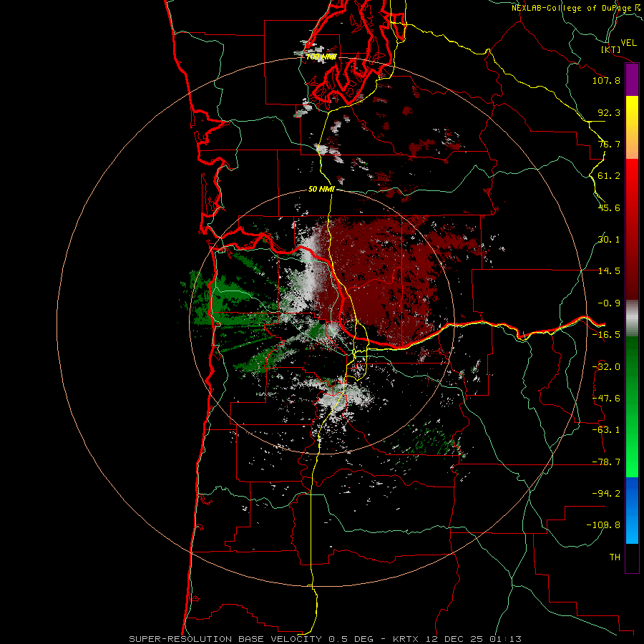644x644 pixels.
Task: Click the 14.5 velocity scale value
Action: pos(609,271)
